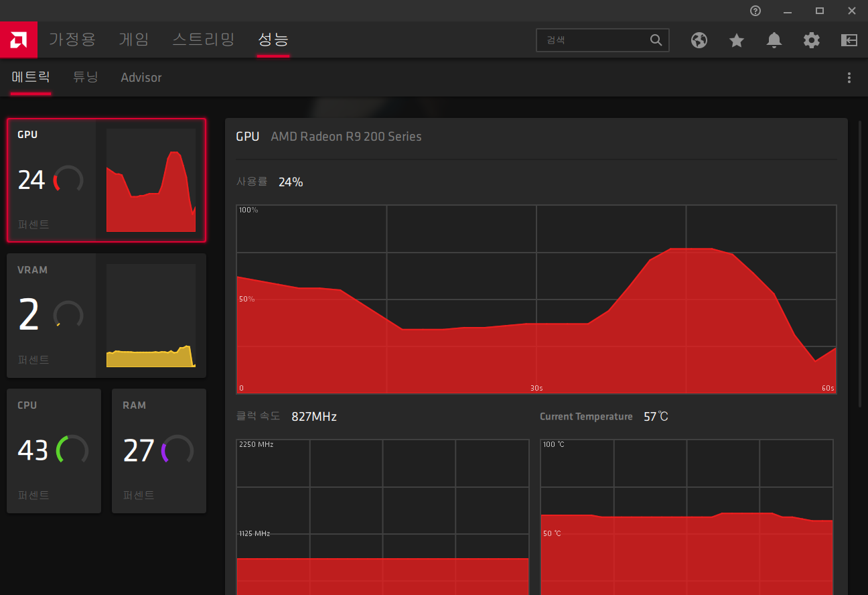The image size is (868, 595).
Task: Click the 사용률 24% value
Action: [291, 182]
